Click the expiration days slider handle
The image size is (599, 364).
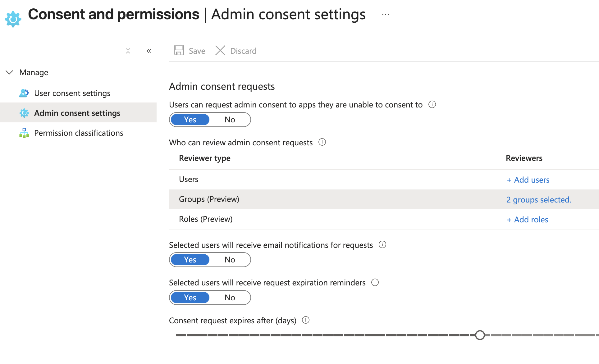pyautogui.click(x=480, y=335)
